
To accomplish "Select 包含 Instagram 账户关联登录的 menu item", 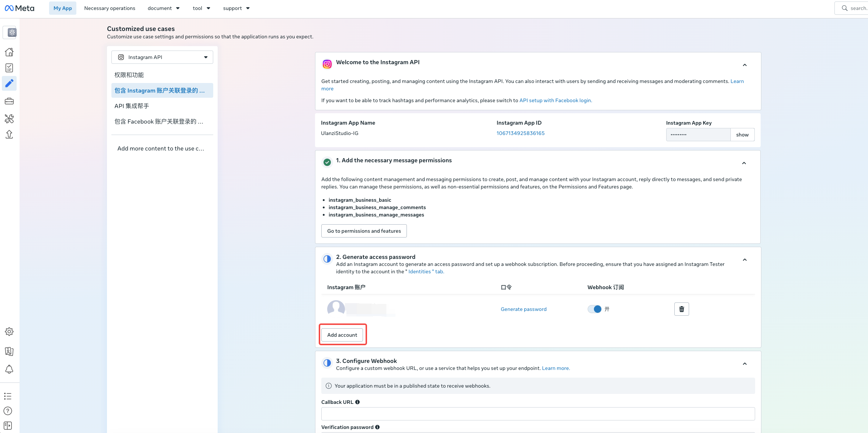I will click(162, 90).
